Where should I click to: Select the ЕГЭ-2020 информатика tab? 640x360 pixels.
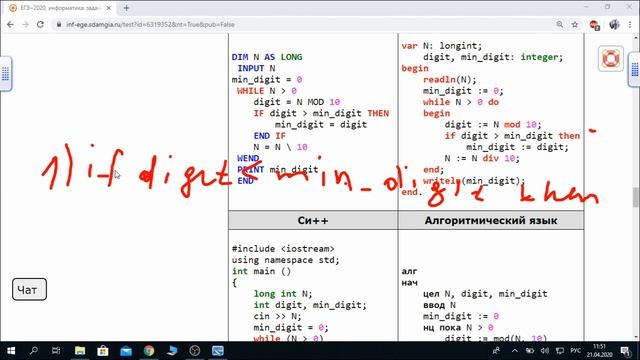(x=60, y=8)
